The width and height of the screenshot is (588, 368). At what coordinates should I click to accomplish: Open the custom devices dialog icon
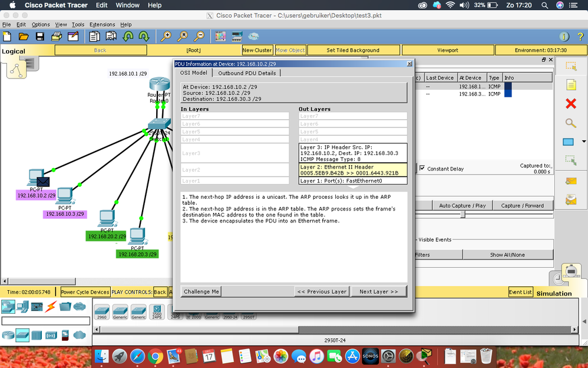pos(237,37)
